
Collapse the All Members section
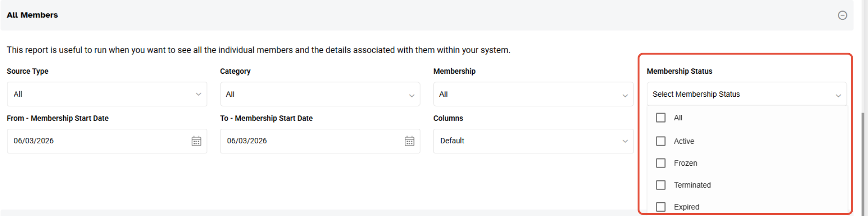[842, 15]
